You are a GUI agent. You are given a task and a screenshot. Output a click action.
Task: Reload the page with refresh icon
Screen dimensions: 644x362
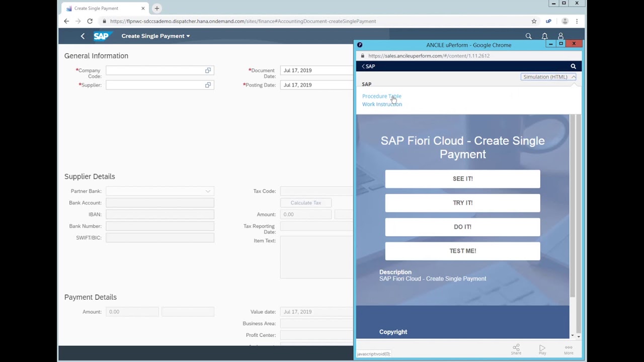90,21
